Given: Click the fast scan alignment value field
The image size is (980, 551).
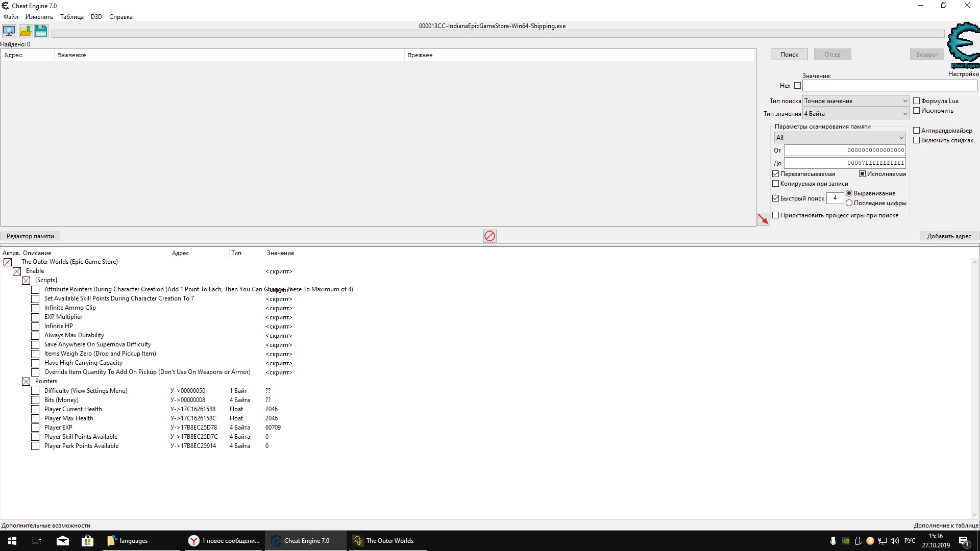Looking at the screenshot, I should coord(835,198).
